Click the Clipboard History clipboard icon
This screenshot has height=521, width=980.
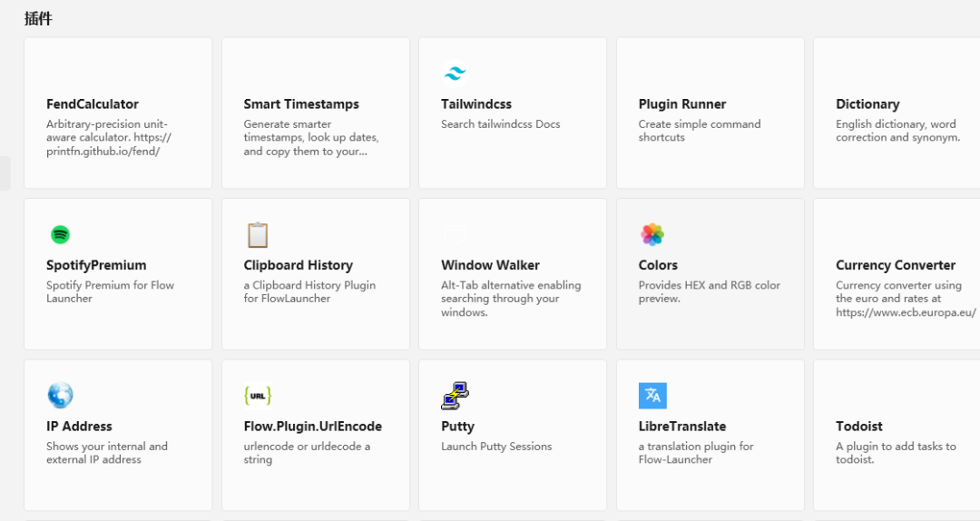tap(258, 235)
